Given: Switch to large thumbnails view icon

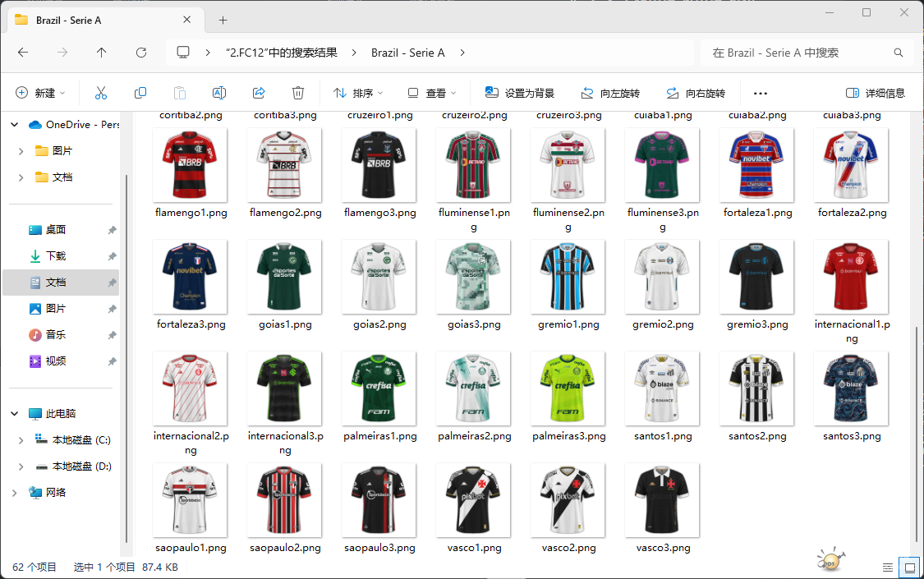Looking at the screenshot, I should pos(910,568).
